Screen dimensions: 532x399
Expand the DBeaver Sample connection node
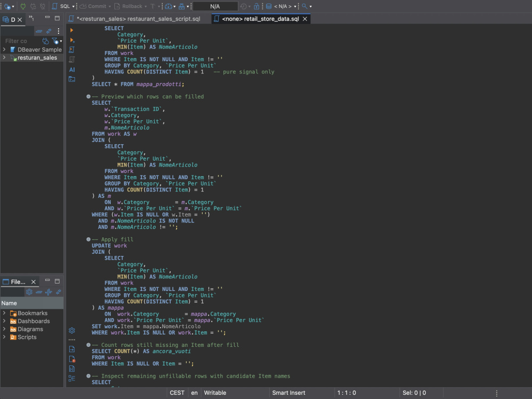pos(4,49)
